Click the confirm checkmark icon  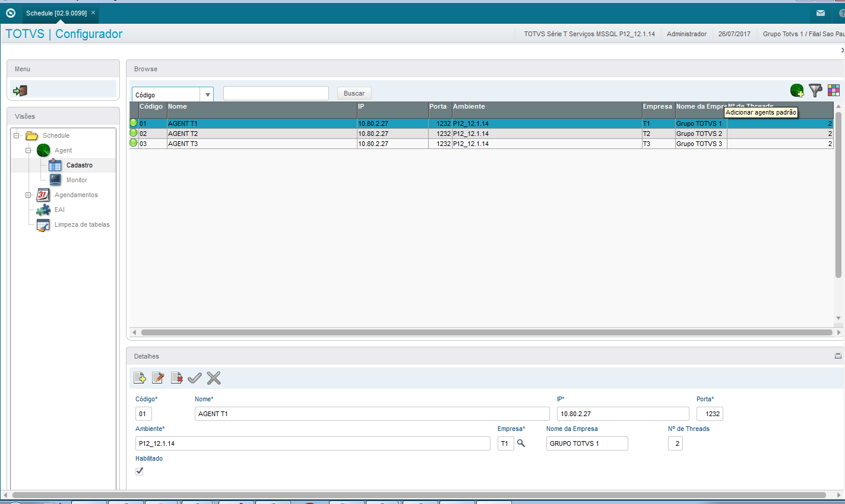click(195, 378)
